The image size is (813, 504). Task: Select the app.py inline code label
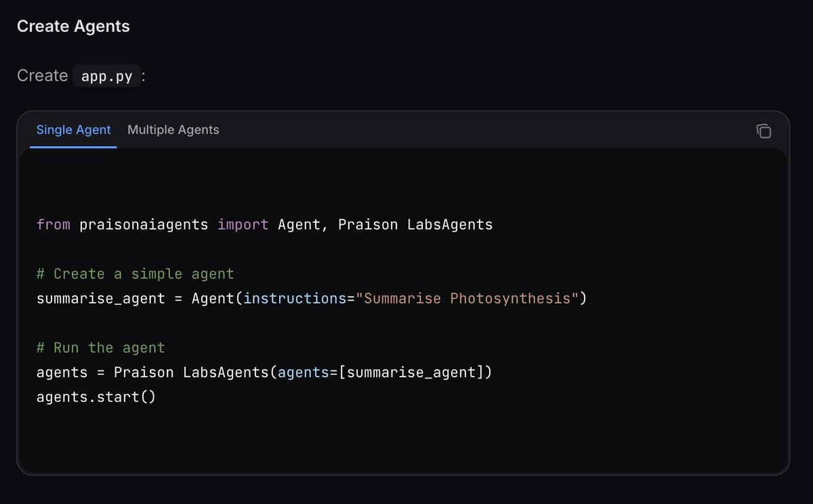point(107,76)
